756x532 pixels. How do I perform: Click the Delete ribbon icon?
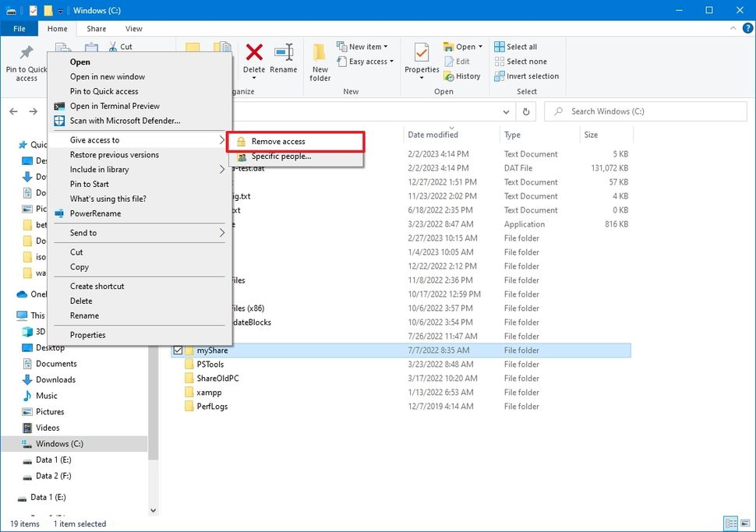pyautogui.click(x=253, y=58)
